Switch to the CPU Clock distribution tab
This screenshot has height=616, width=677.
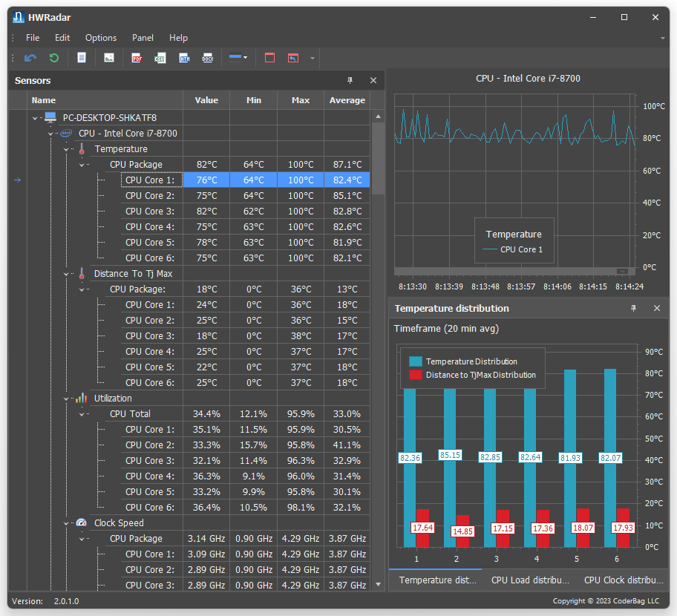click(x=624, y=580)
